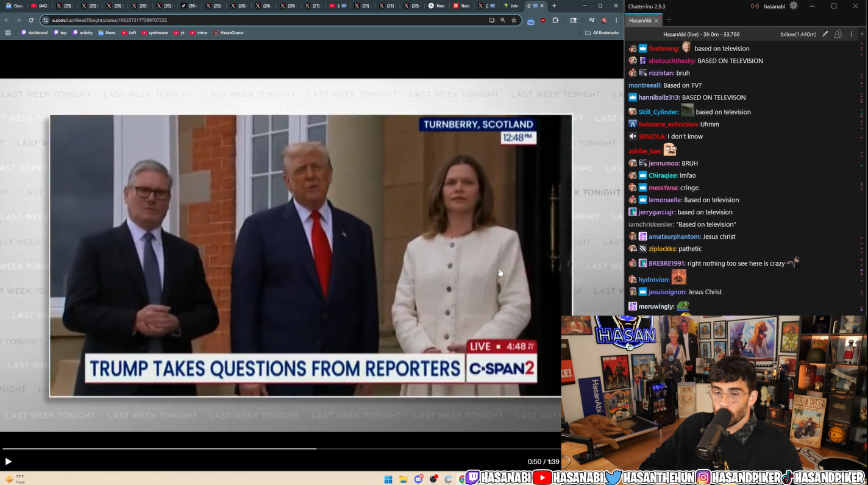The image size is (868, 485).
Task: Click username jesuisoignon in chat
Action: click(667, 292)
